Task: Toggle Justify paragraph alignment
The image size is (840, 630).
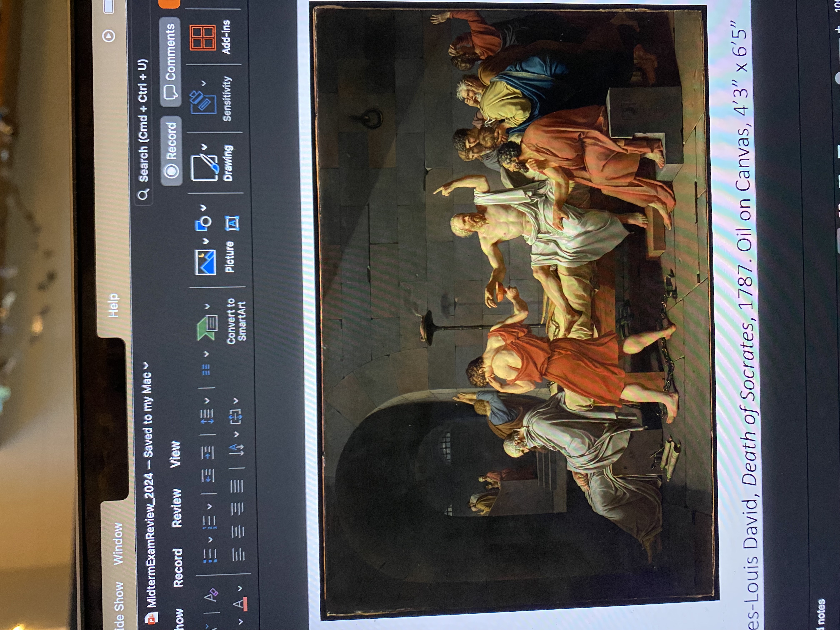Action: pos(237,486)
